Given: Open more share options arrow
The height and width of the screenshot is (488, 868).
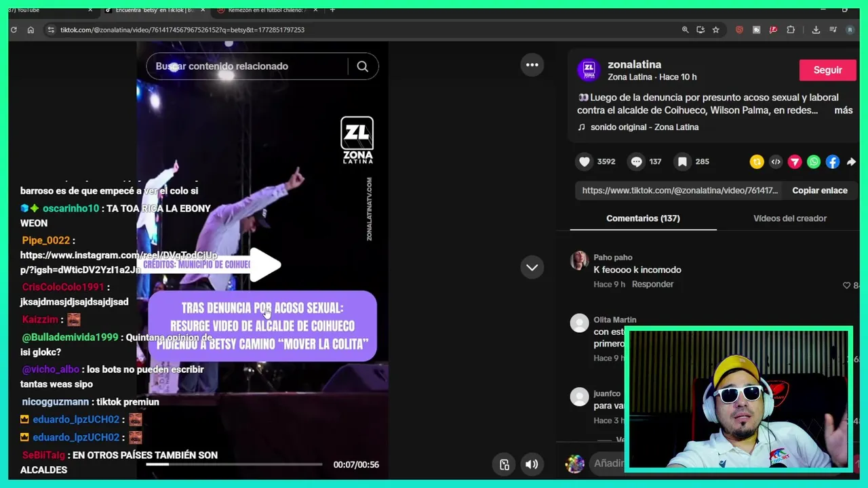Looking at the screenshot, I should point(851,161).
